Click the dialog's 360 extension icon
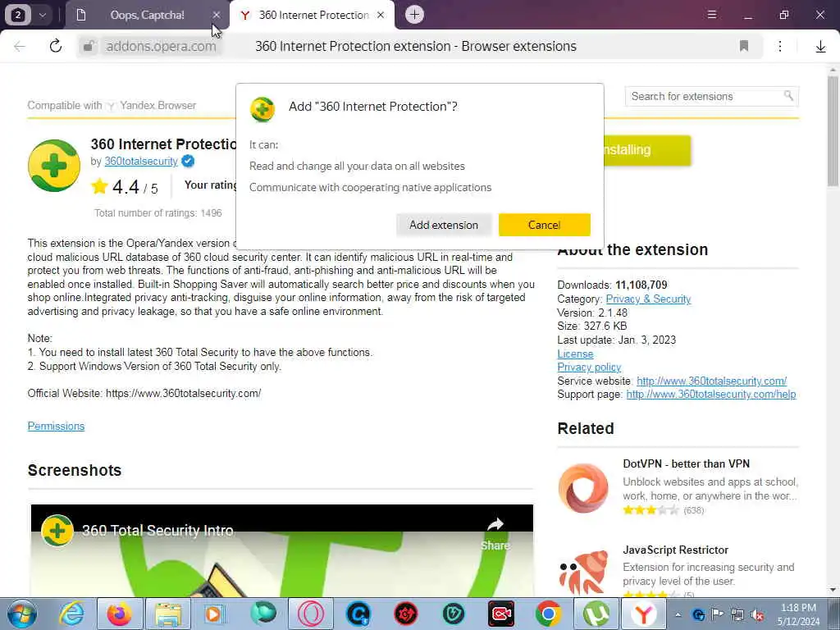 coord(262,109)
